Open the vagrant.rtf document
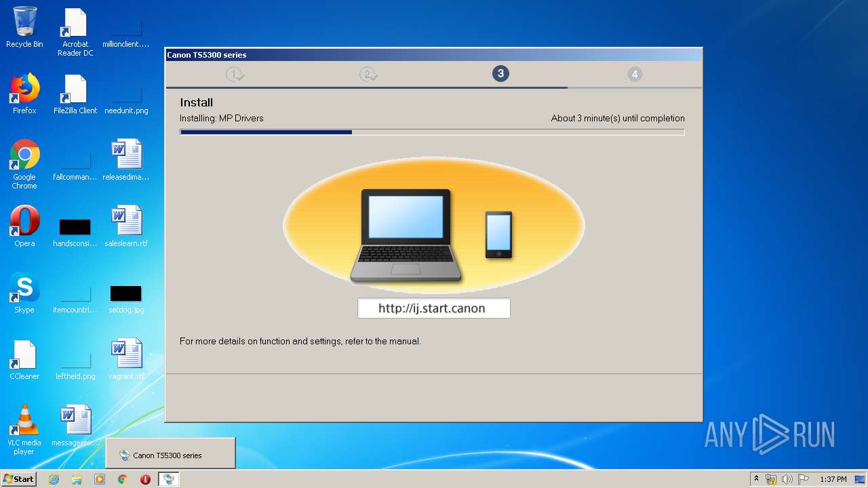The width and height of the screenshot is (868, 488). click(x=126, y=359)
